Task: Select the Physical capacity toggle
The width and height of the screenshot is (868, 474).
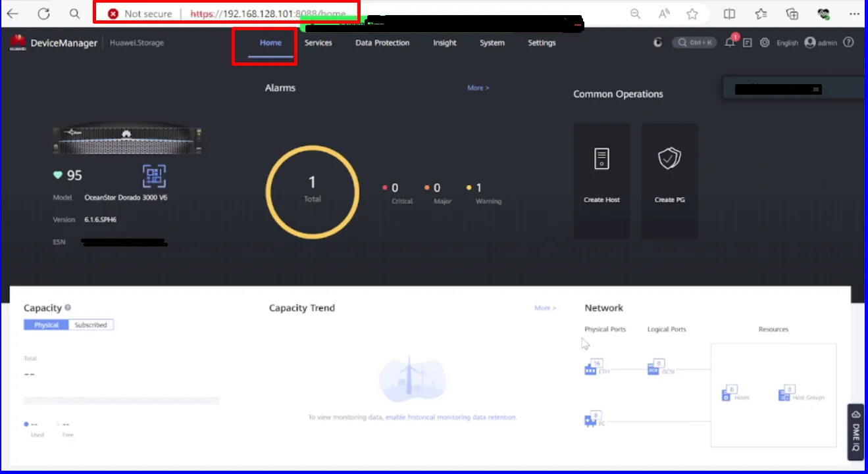Action: pyautogui.click(x=46, y=325)
